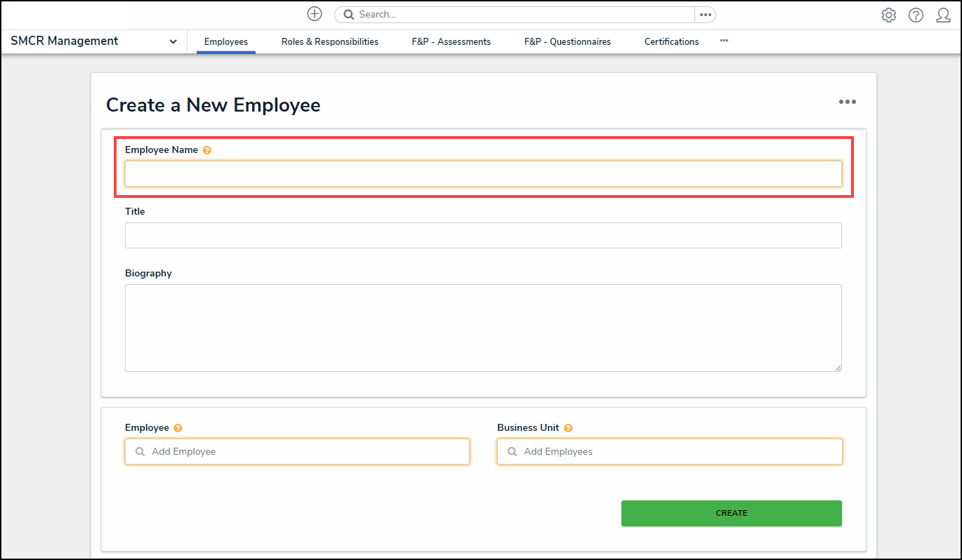Click the magnifier icon in Add Employee field
The width and height of the screenshot is (962, 560).
pos(139,451)
